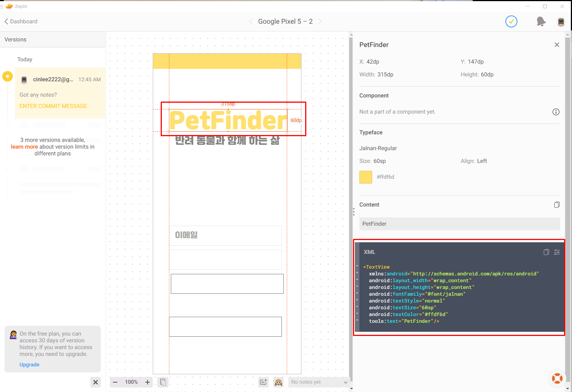Viewport: 572px width, 392px height.
Task: Click the blue circled checkmark status icon
Action: click(511, 21)
